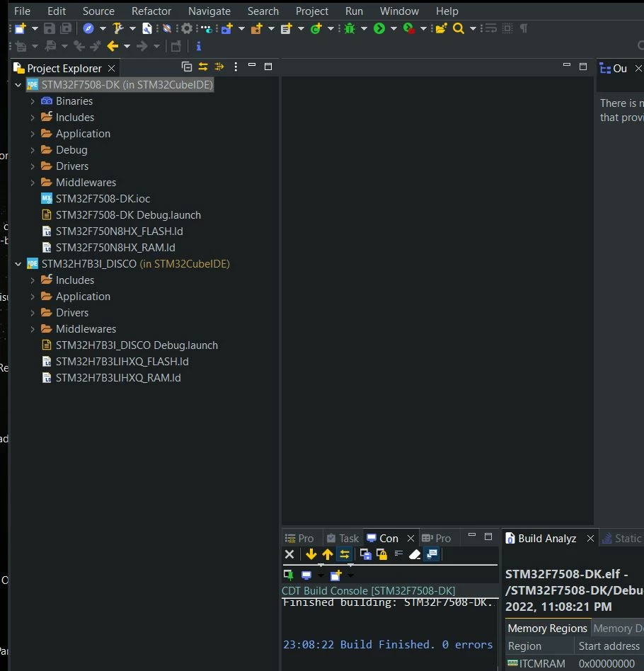Viewport: 644px width, 671px height.
Task: Click the settings gear toolbar icon
Action: point(187,29)
